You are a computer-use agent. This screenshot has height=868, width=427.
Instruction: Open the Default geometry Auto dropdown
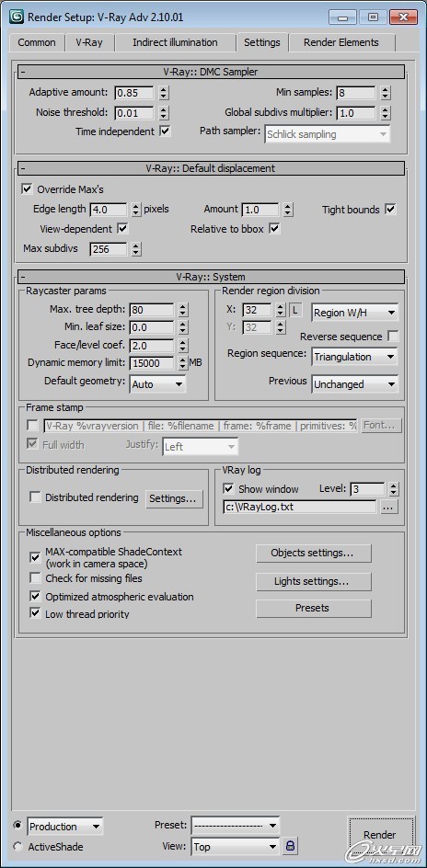pyautogui.click(x=158, y=383)
